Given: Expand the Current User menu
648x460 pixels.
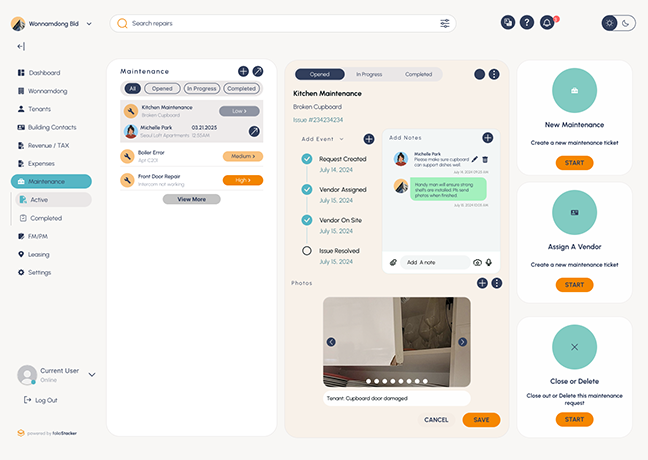Looking at the screenshot, I should click(92, 375).
